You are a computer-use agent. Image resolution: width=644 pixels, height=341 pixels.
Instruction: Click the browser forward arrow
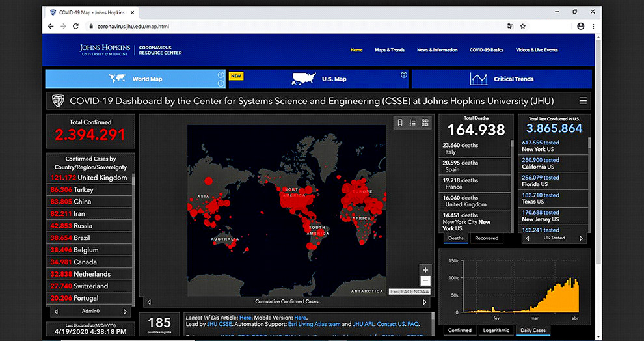click(x=63, y=26)
